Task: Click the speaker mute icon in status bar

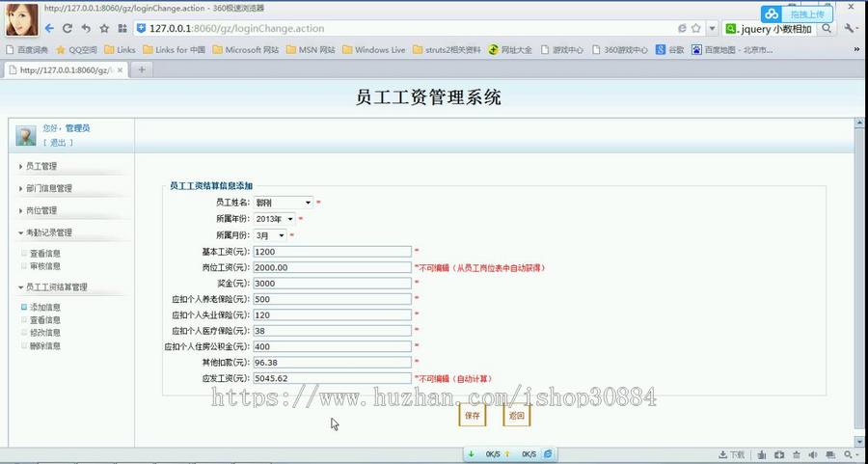Action: pos(813,454)
